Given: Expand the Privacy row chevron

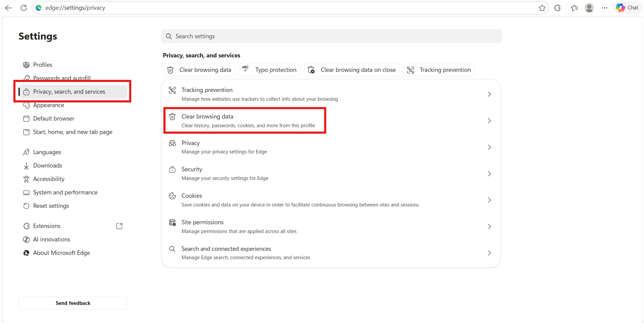Looking at the screenshot, I should coord(489,147).
